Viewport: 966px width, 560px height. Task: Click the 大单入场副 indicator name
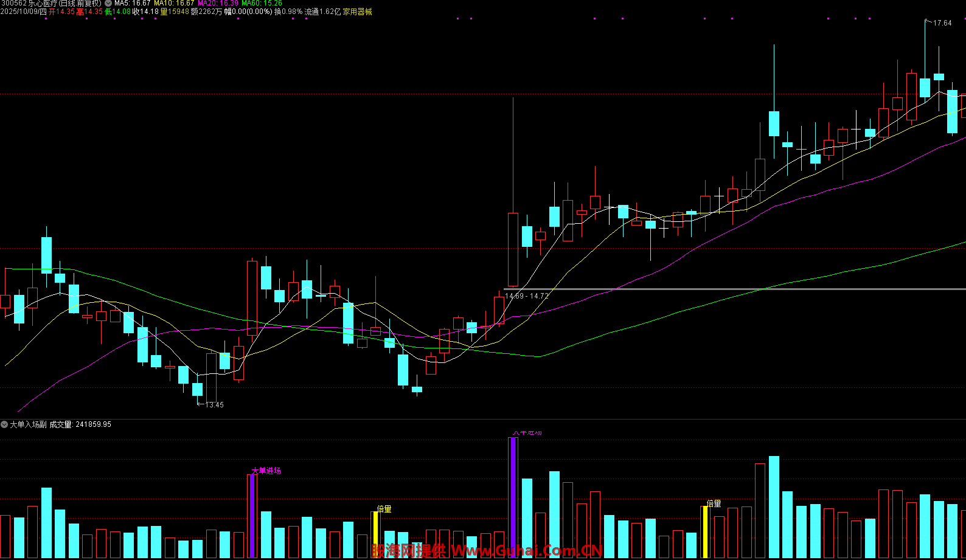pyautogui.click(x=28, y=424)
